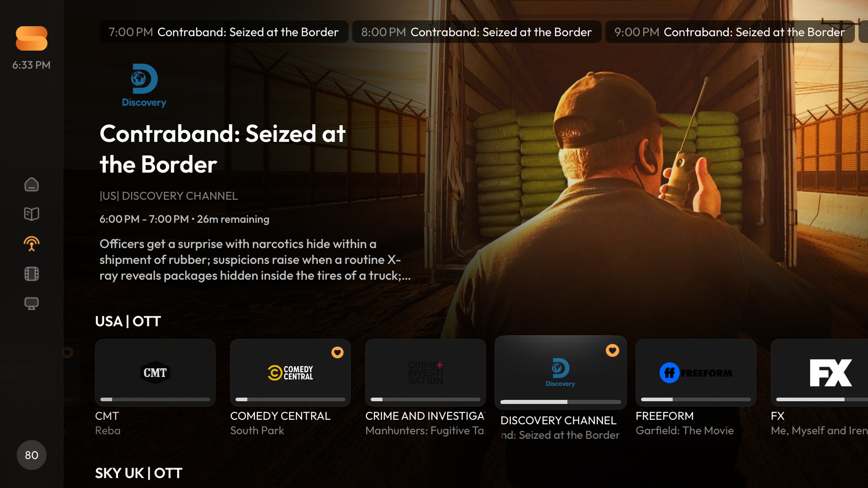Click the round 80 badge button
Viewport: 868px width, 488px height.
click(31, 455)
